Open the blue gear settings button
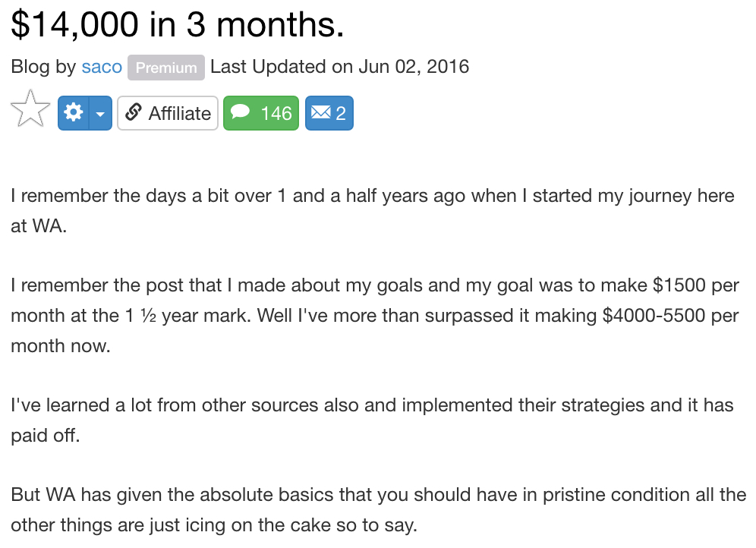Image resolution: width=756 pixels, height=548 pixels. click(x=74, y=113)
